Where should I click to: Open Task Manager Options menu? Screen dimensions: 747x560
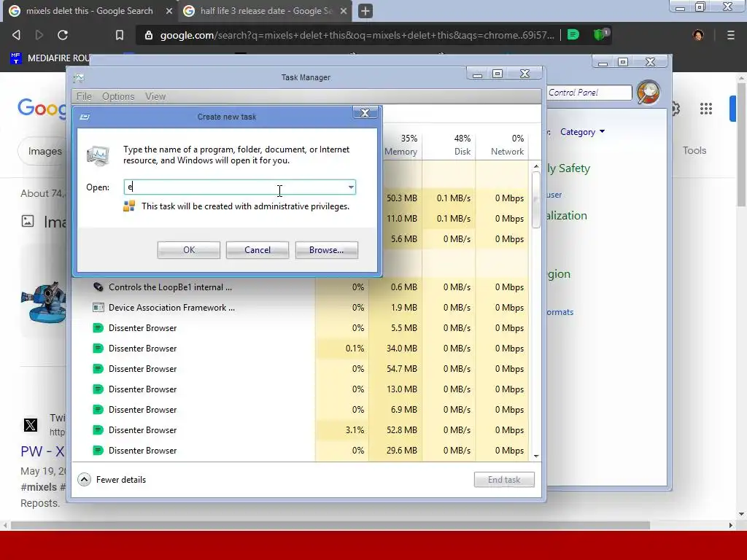[x=118, y=97]
